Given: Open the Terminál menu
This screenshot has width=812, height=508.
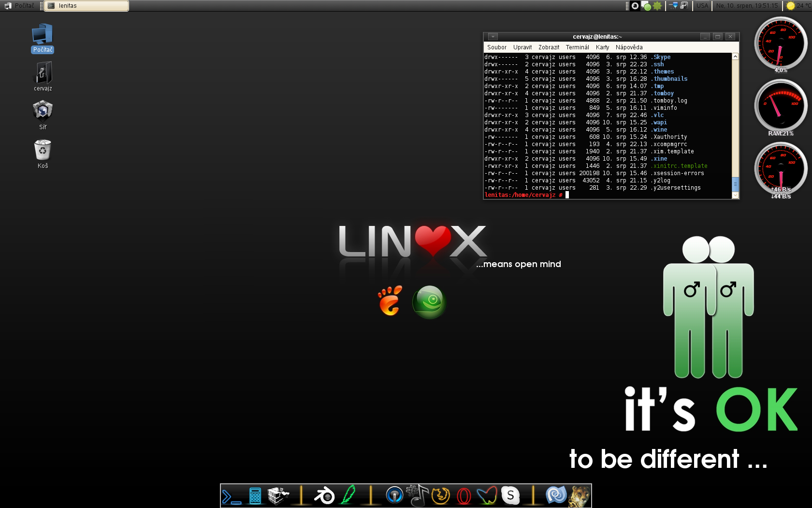Looking at the screenshot, I should coord(578,47).
